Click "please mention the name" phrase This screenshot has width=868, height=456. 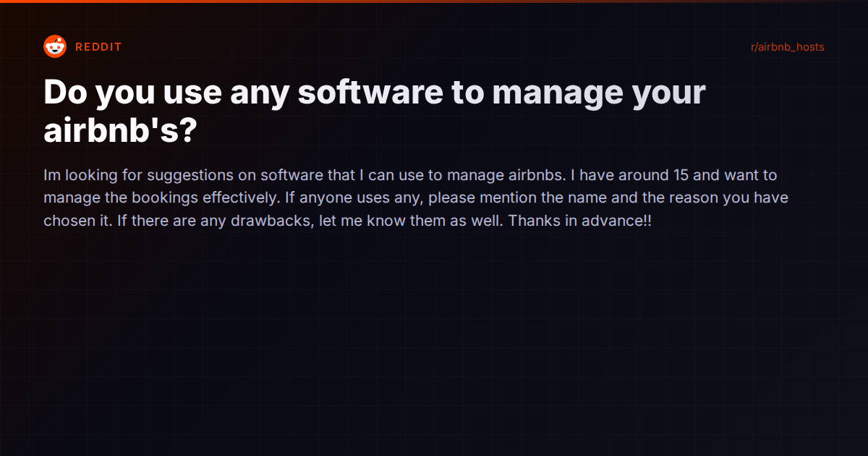503,198
